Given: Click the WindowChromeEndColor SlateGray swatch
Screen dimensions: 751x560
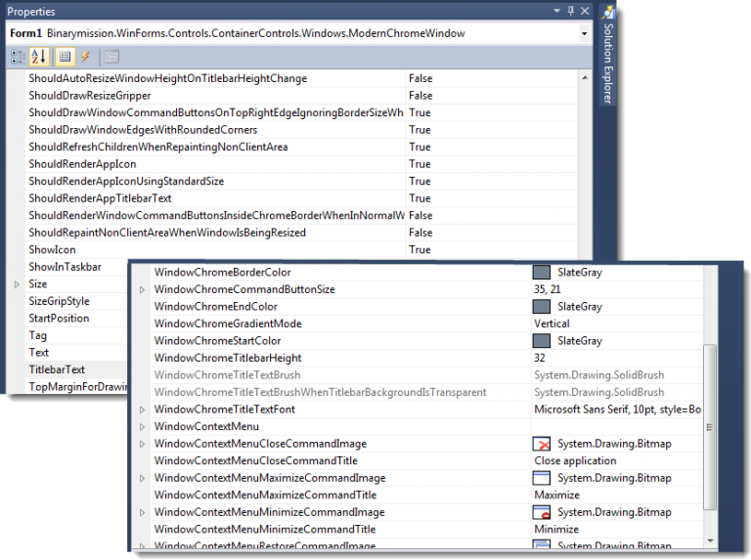Looking at the screenshot, I should 541,307.
